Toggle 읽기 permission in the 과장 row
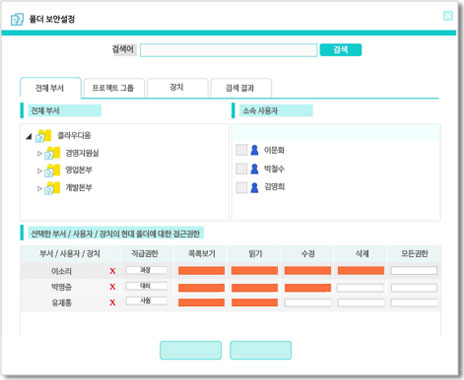This screenshot has height=380, width=464. click(255, 271)
